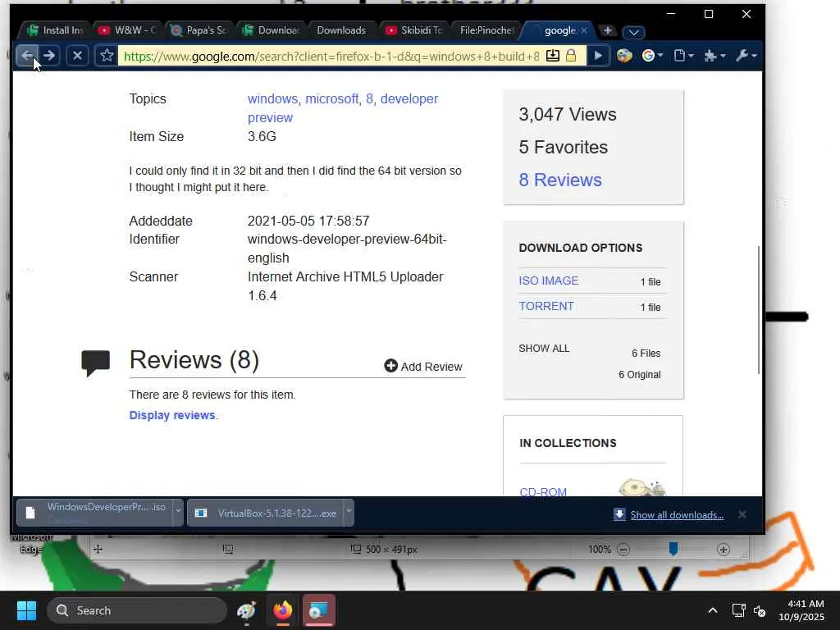Close the downloads bar
This screenshot has width=840, height=630.
[742, 514]
